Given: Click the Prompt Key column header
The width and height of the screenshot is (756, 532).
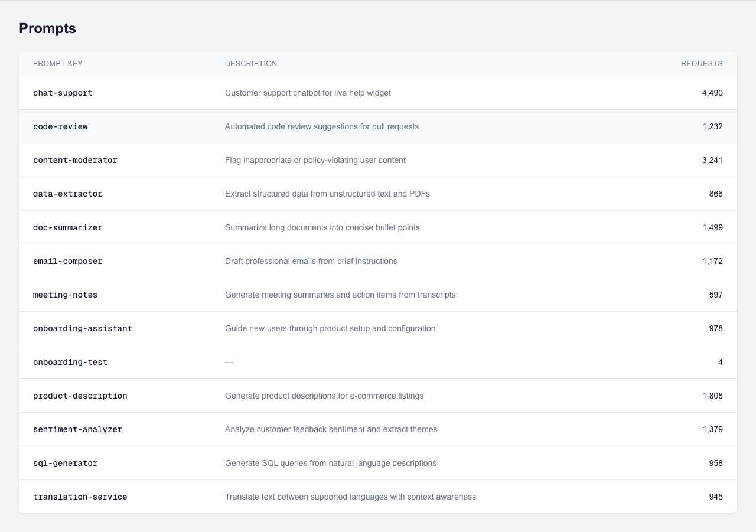Looking at the screenshot, I should tap(58, 64).
